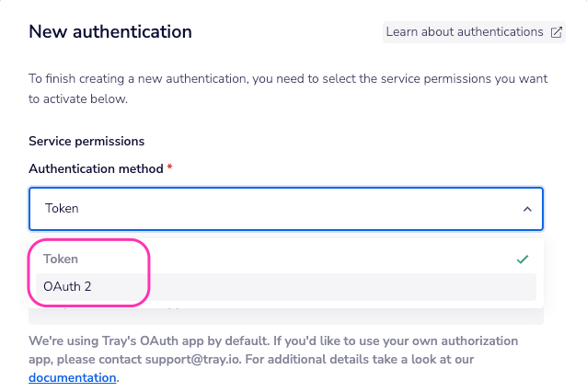
Task: Click the red required asterisk
Action: 170,169
